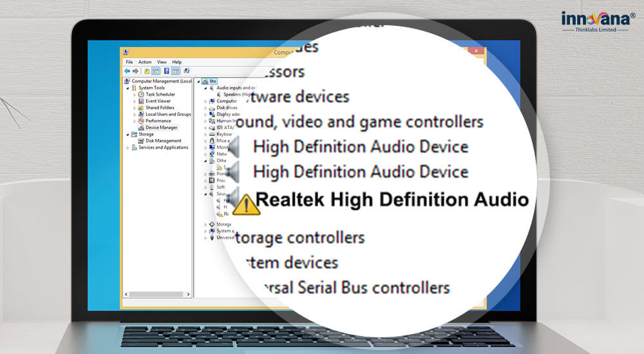Click the Display adapters device icon
The width and height of the screenshot is (644, 354).
212,114
